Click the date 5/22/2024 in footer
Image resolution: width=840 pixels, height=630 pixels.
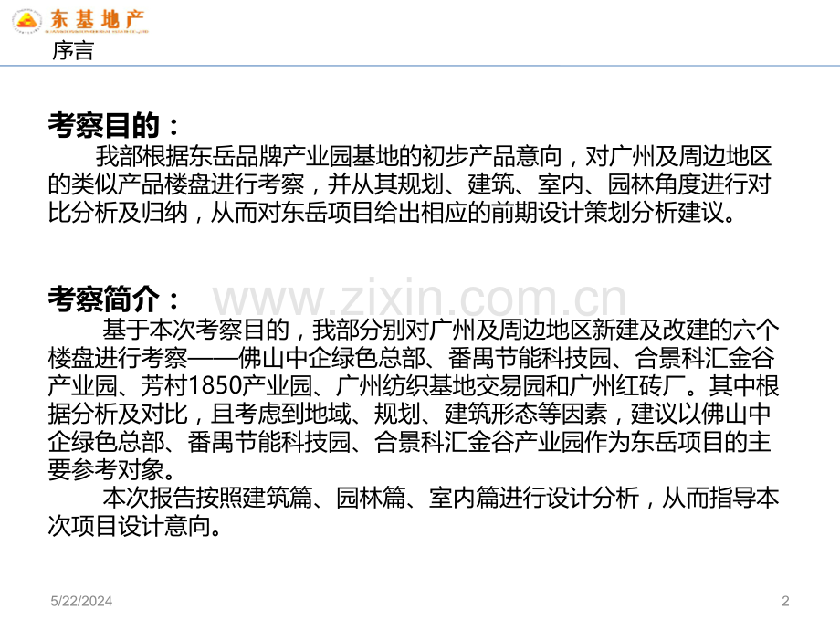coord(81,601)
